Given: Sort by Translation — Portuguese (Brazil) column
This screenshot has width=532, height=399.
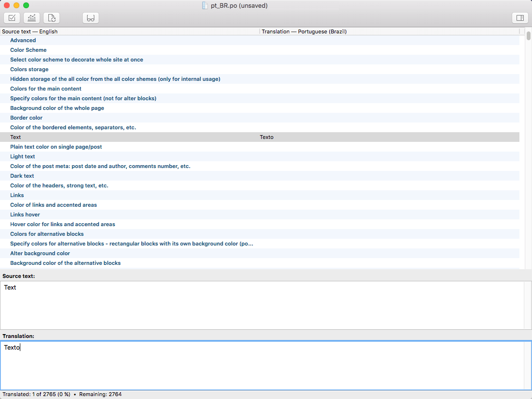Looking at the screenshot, I should click(x=389, y=31).
